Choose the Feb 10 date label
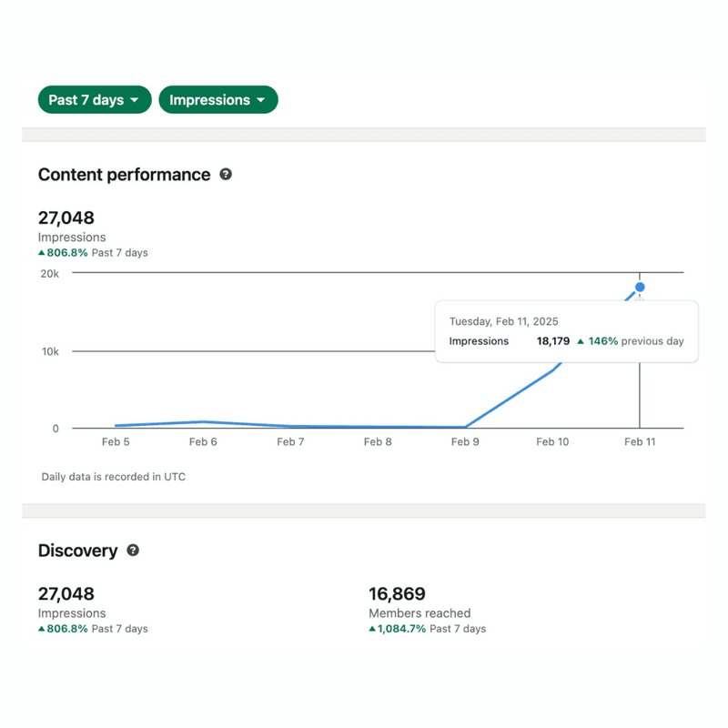The height and width of the screenshot is (728, 728). [x=552, y=442]
